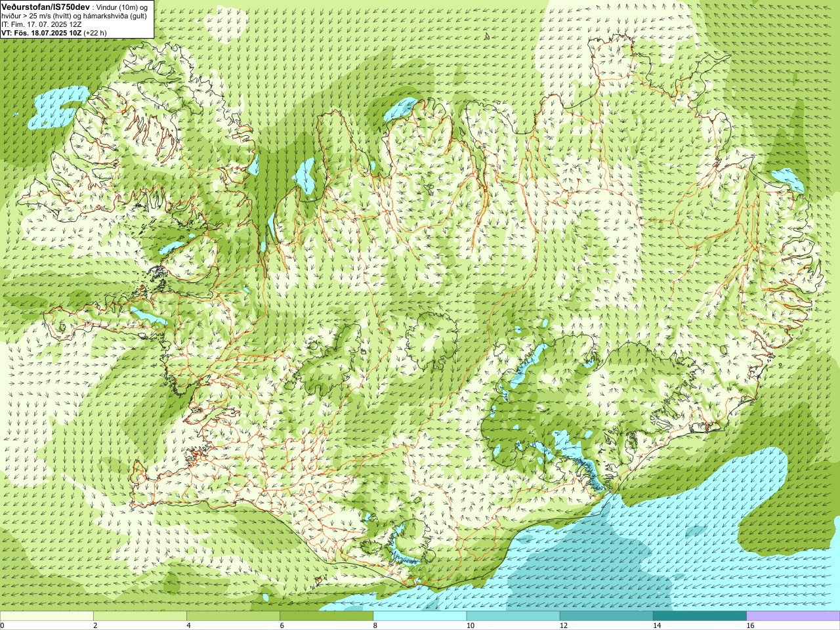Click the lavender above-16 m/s legend swatch
Screen dimensions: 840x630
click(x=793, y=616)
